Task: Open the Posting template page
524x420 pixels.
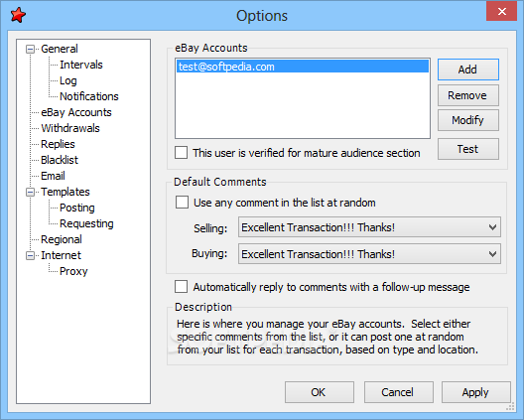Action: [x=77, y=208]
